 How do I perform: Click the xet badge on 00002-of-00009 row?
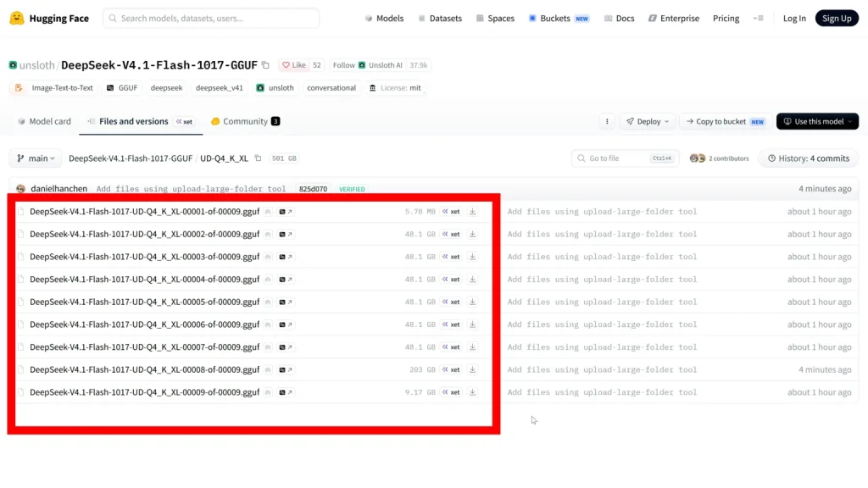point(451,234)
